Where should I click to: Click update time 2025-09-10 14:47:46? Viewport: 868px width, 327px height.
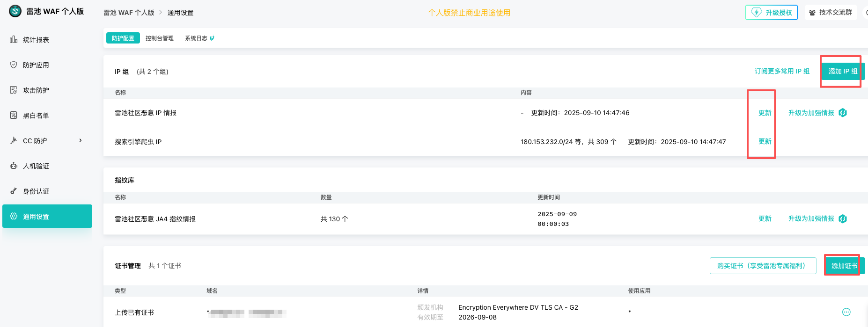point(596,113)
